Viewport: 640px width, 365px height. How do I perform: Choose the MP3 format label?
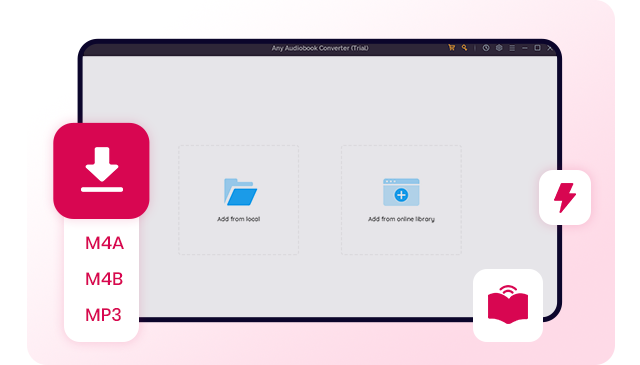[x=103, y=315]
